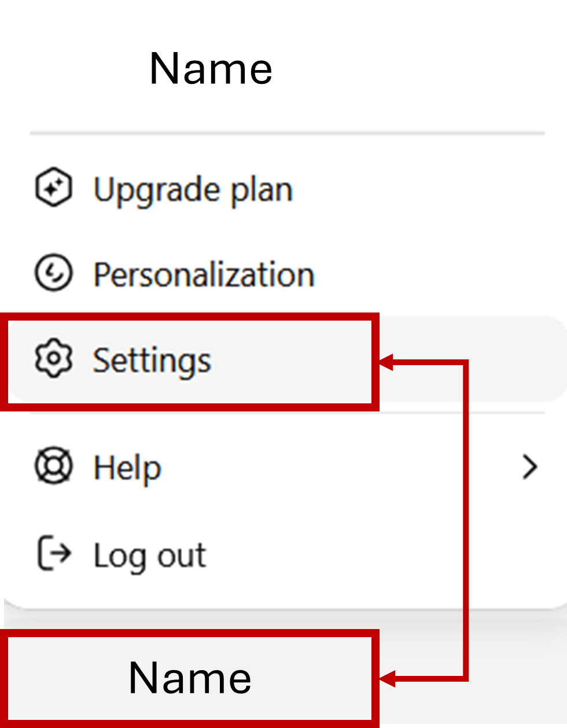Image resolution: width=567 pixels, height=728 pixels.
Task: Click the Name profile button at the bottom
Action: pos(190,678)
